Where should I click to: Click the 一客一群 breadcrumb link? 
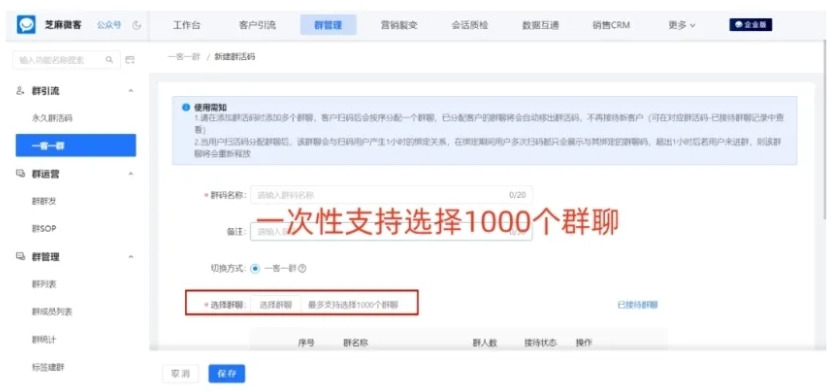pyautogui.click(x=184, y=57)
